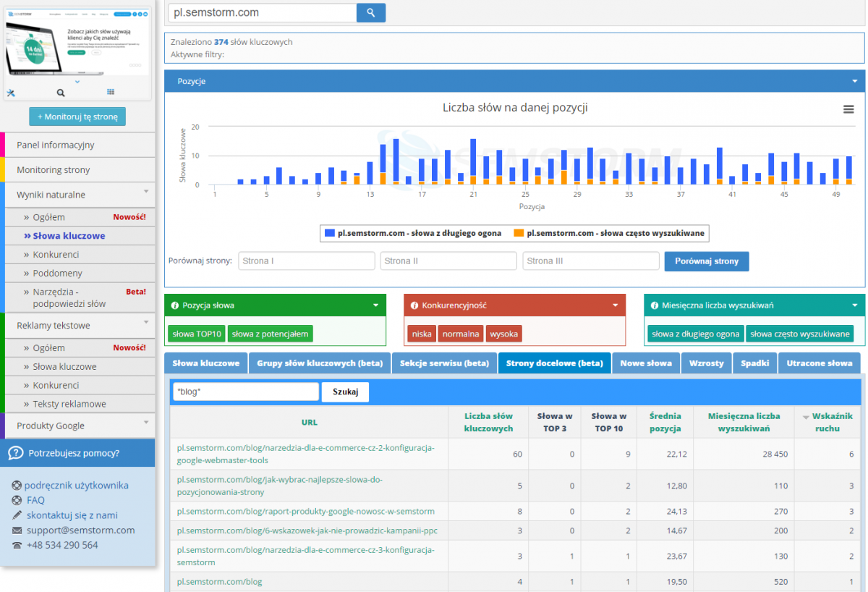Click the magnifying glass icon under the site preview
Viewport: 868px width, 592px height.
pyautogui.click(x=61, y=93)
